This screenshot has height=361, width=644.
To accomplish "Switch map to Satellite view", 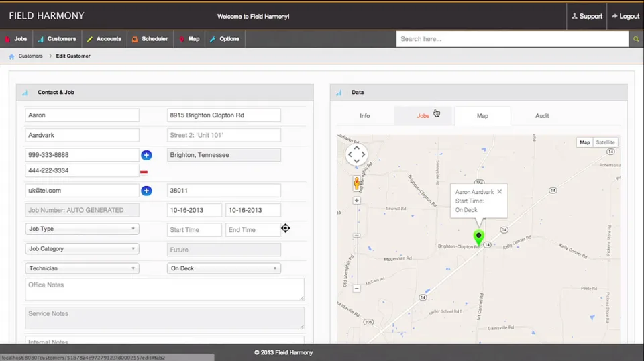I will (x=605, y=142).
